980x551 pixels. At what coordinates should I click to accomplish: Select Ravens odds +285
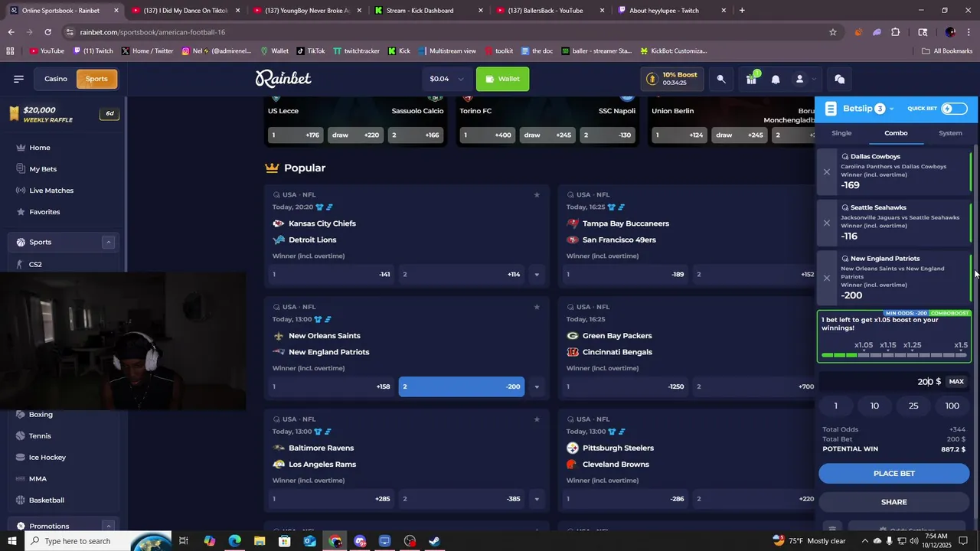pos(332,499)
